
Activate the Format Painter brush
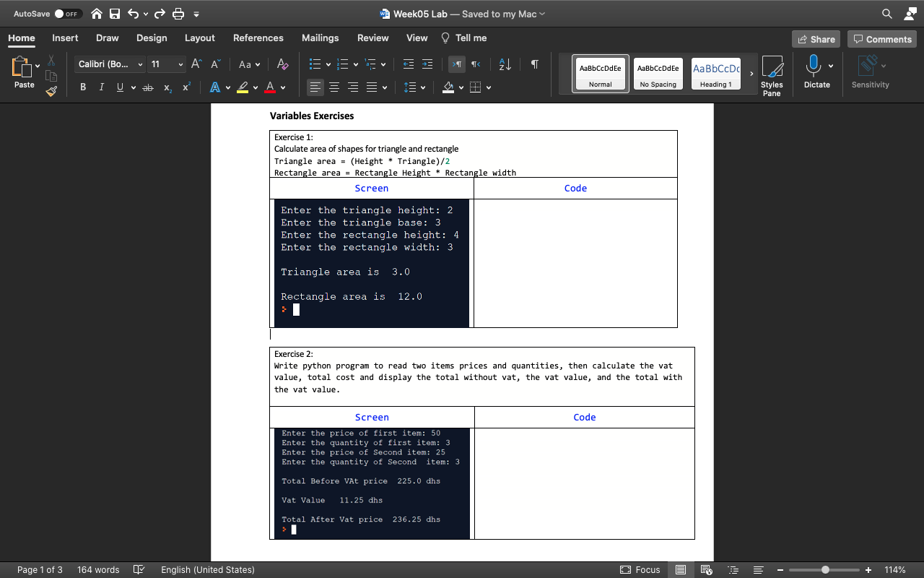tap(51, 91)
